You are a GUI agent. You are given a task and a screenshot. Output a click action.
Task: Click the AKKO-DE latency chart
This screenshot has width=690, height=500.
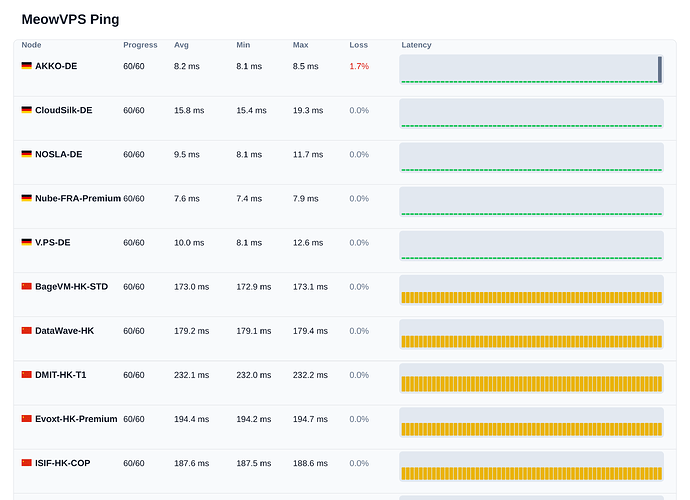tap(531, 70)
